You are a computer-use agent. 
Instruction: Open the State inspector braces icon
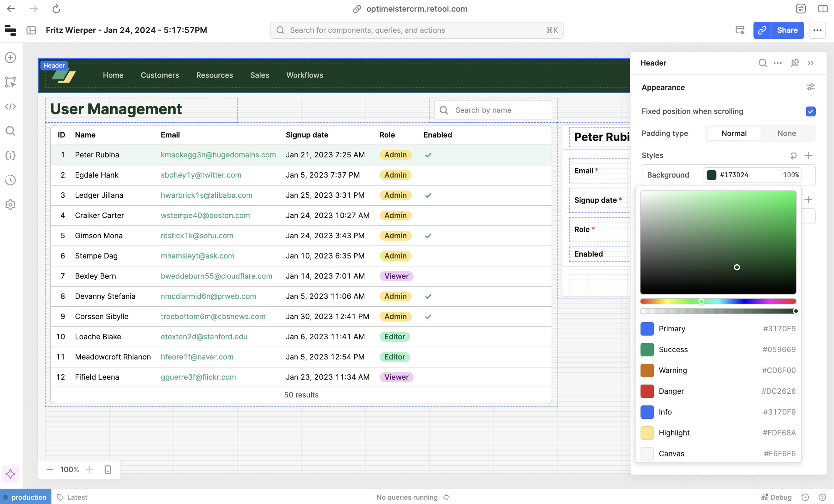pos(11,155)
